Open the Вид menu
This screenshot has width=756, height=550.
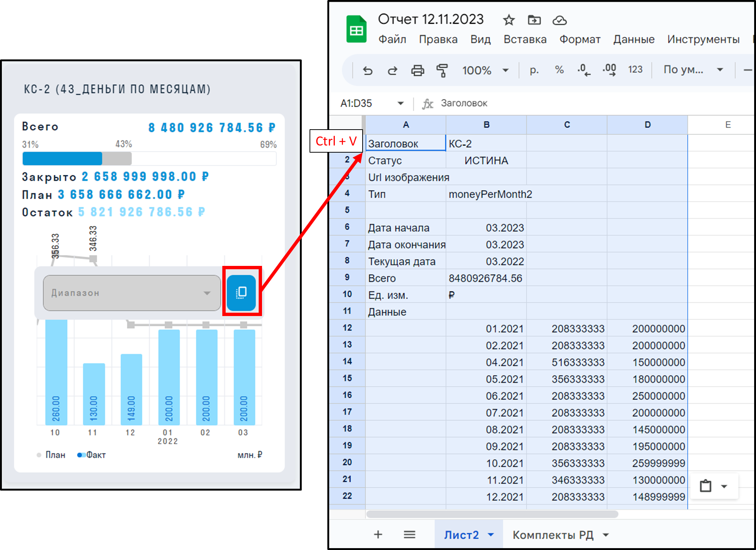[480, 39]
